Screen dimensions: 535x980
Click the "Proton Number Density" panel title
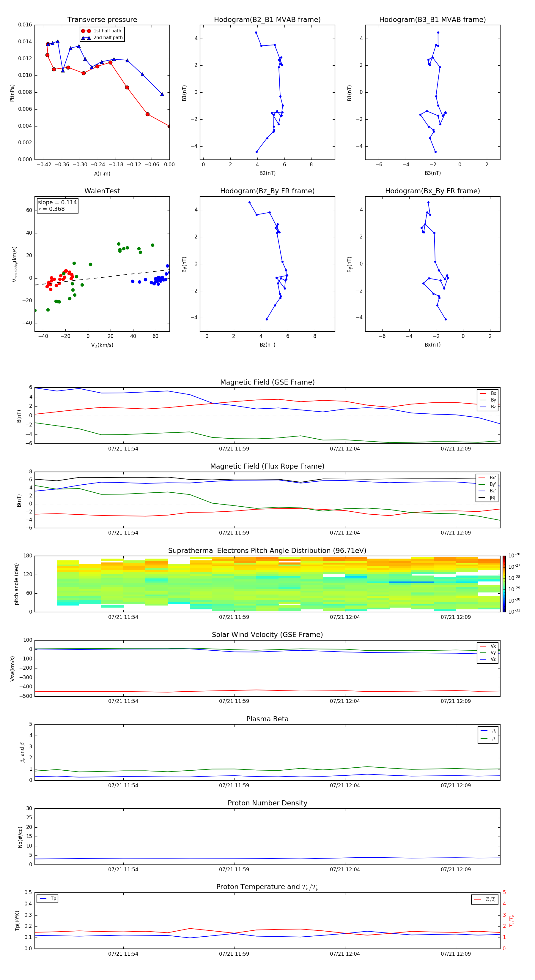coord(267,803)
